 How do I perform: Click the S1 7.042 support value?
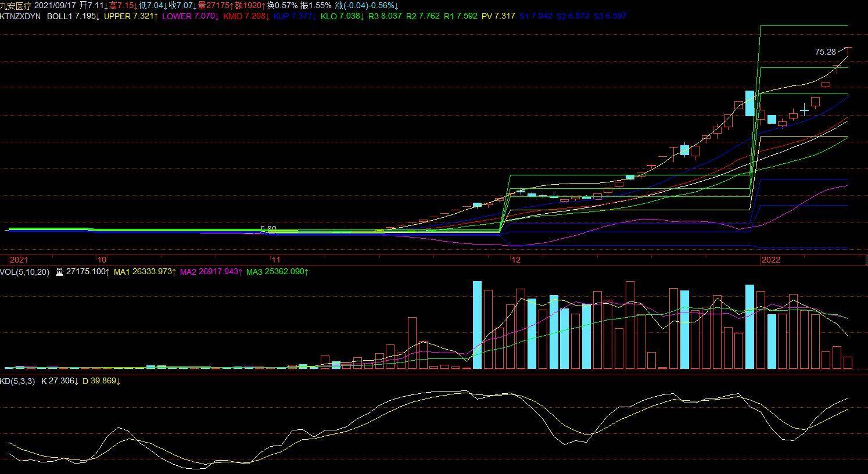click(x=536, y=16)
